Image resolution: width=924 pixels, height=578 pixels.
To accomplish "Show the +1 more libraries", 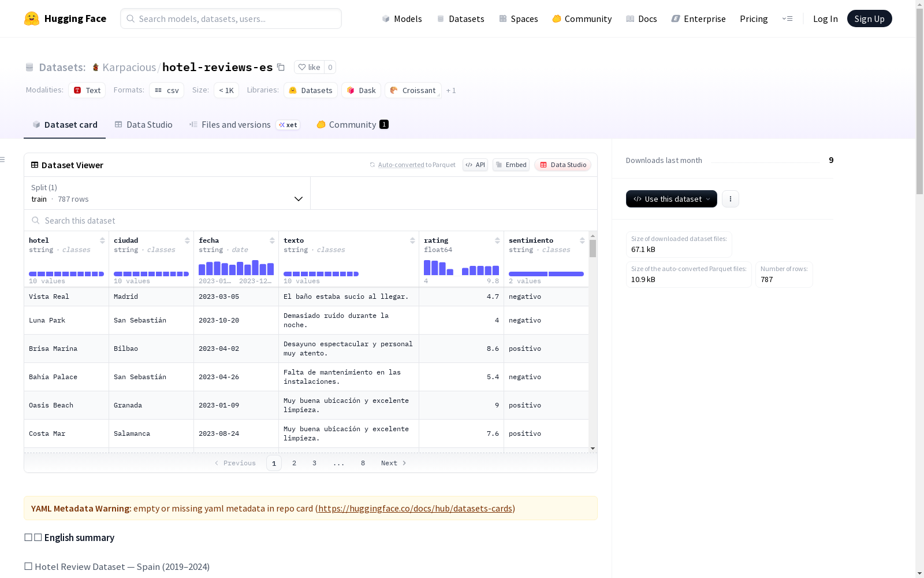I will point(451,90).
